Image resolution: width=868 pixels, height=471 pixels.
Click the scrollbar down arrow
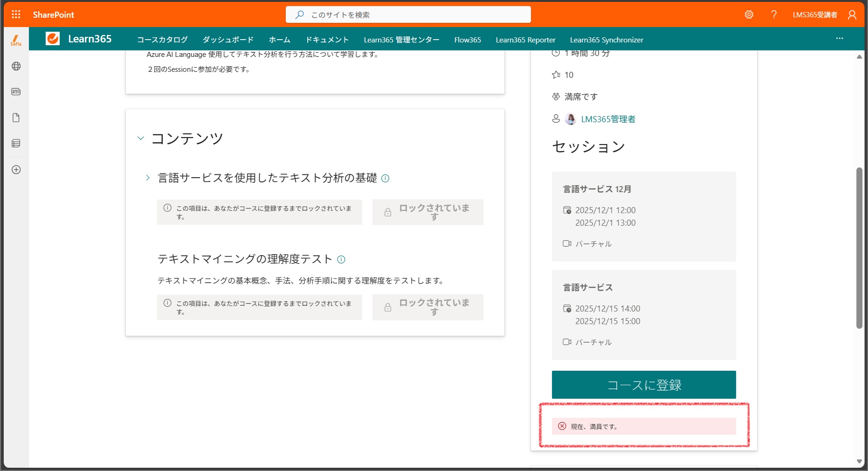coord(859,462)
